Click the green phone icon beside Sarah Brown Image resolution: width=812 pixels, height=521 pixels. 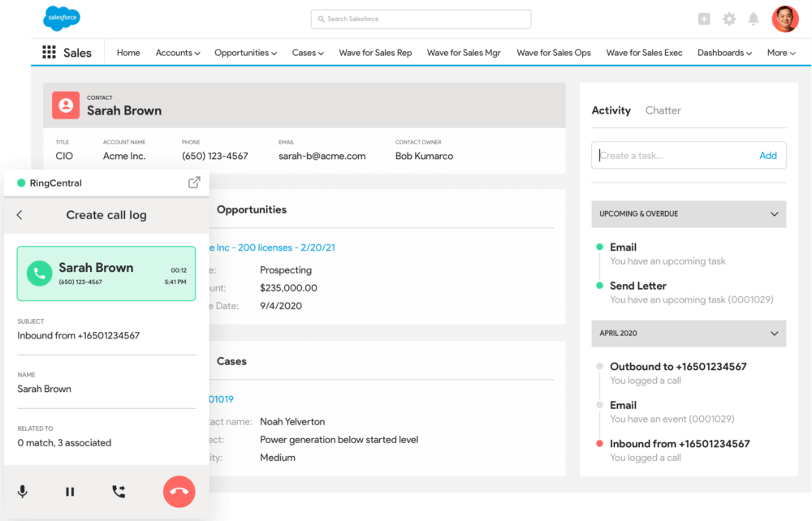click(39, 273)
